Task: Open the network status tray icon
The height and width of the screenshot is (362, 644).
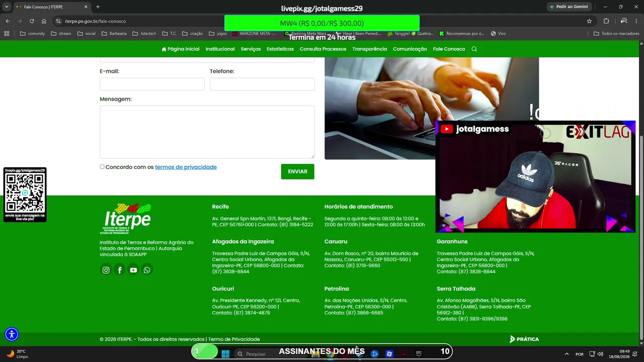Action: [592, 354]
